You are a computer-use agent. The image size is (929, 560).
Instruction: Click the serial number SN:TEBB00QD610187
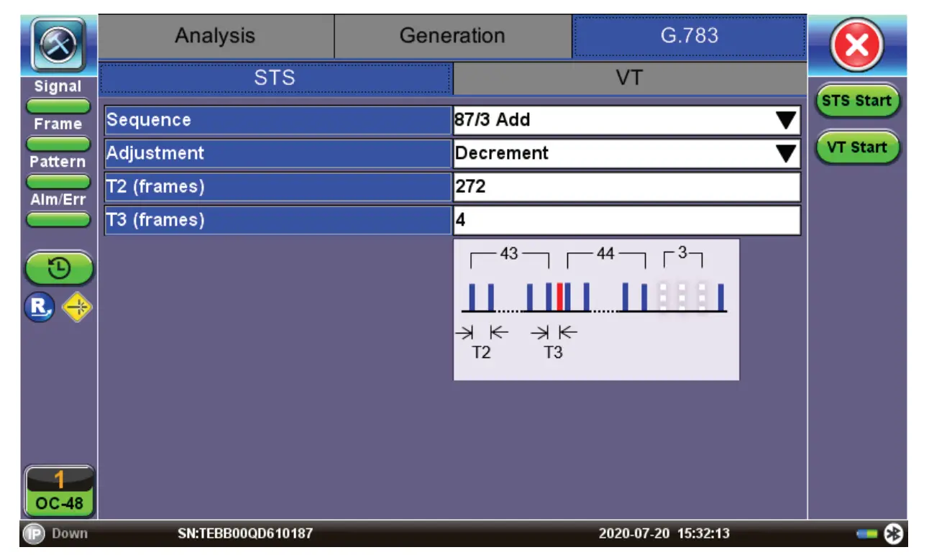click(245, 533)
